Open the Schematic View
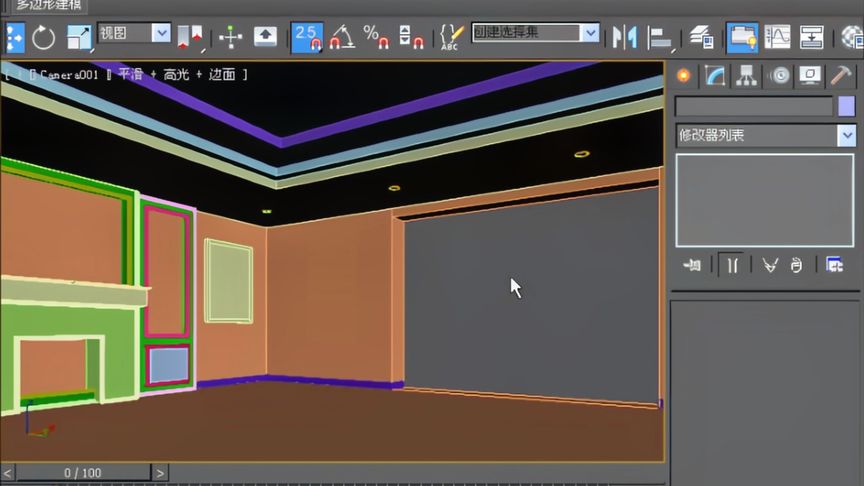Image resolution: width=864 pixels, height=486 pixels. point(812,37)
